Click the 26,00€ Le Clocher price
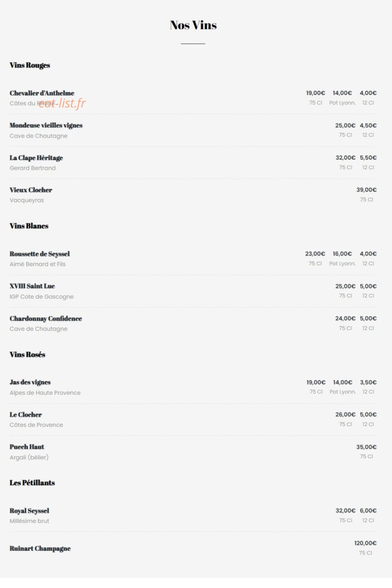Screen dimensions: 392x588 pos(345,414)
